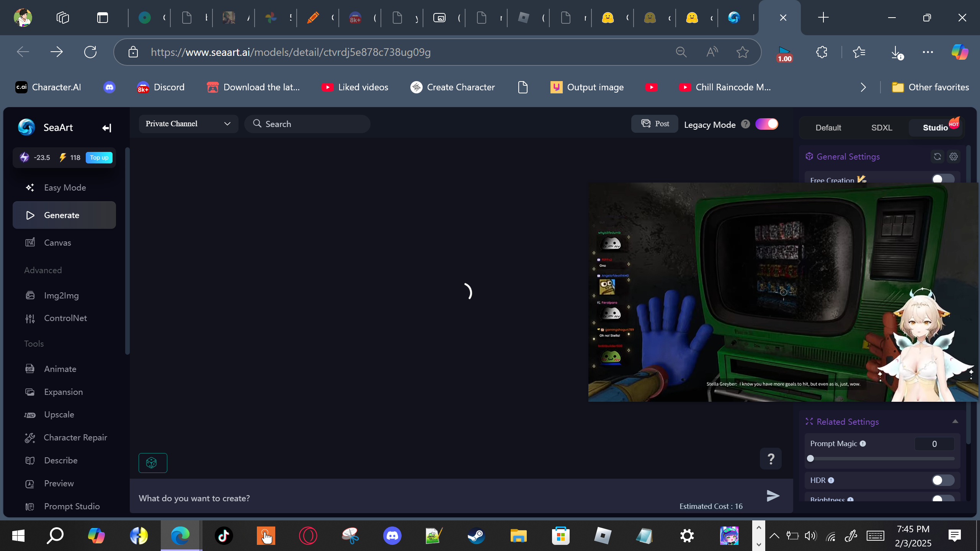Viewport: 980px width, 551px height.
Task: Click the Describe icon
Action: (x=30, y=460)
